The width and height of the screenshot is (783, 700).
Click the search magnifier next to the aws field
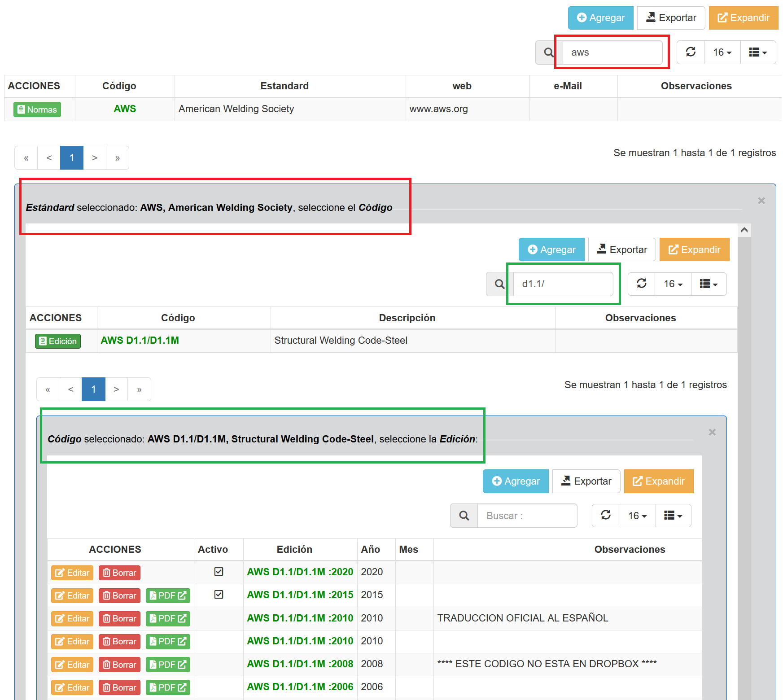[548, 52]
